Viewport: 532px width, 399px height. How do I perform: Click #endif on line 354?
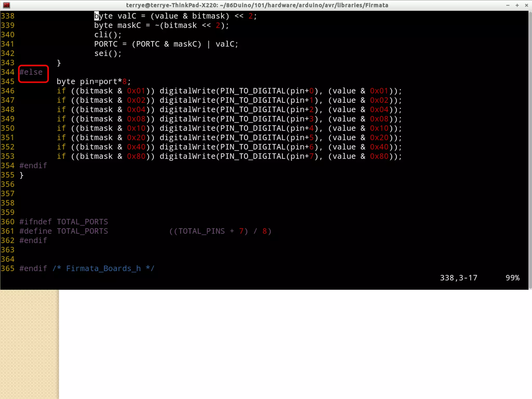[33, 166]
